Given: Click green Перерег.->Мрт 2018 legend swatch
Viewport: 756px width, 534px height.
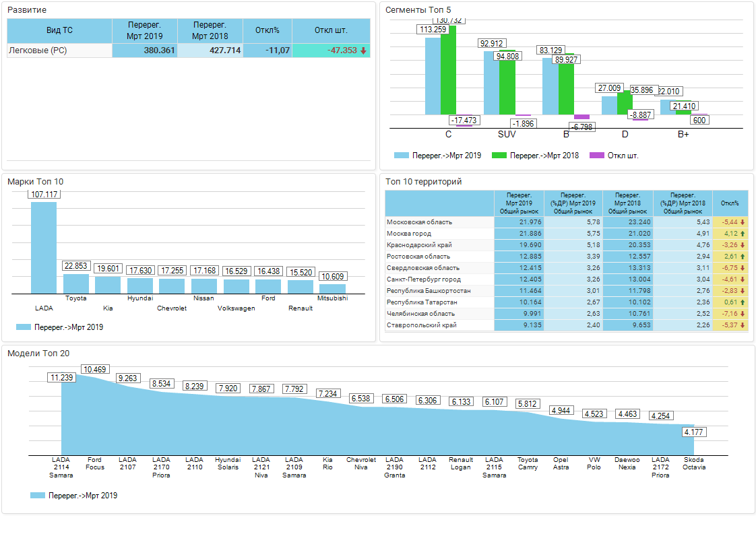Looking at the screenshot, I should tap(499, 156).
